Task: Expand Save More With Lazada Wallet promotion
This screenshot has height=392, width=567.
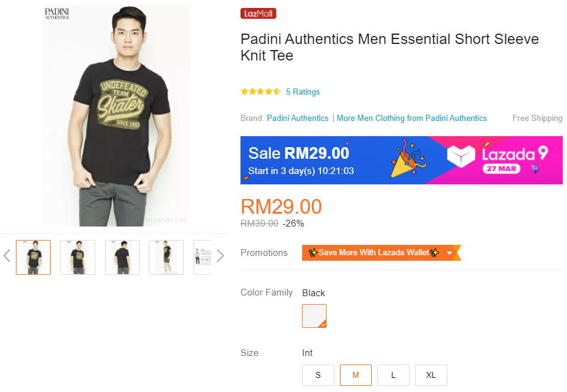Action: (450, 253)
